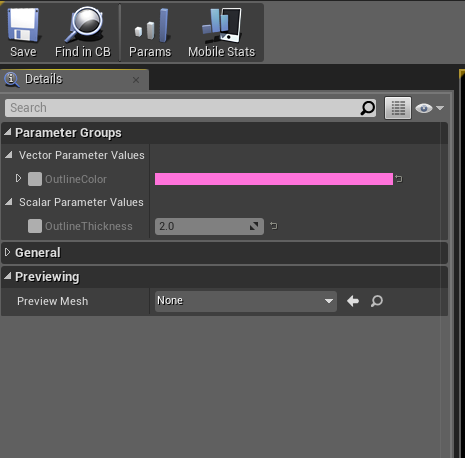
Task: Open Mobile Stats from toolbar
Action: click(x=221, y=26)
